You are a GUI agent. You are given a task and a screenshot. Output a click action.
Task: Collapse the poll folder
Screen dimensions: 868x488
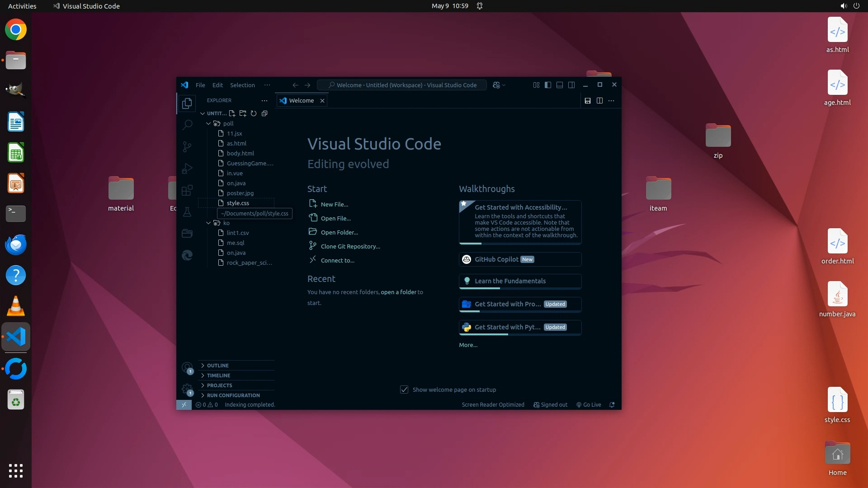(208, 123)
